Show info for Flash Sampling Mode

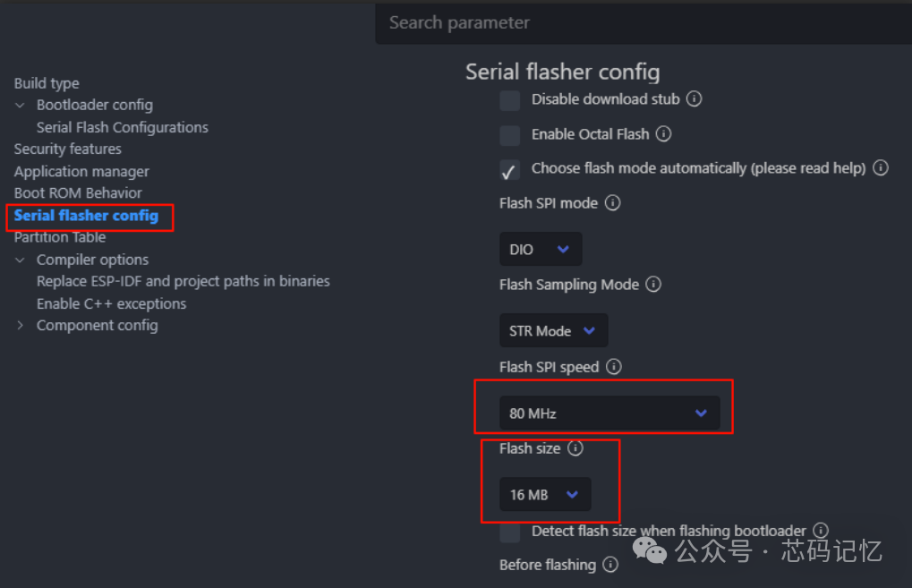tap(653, 285)
